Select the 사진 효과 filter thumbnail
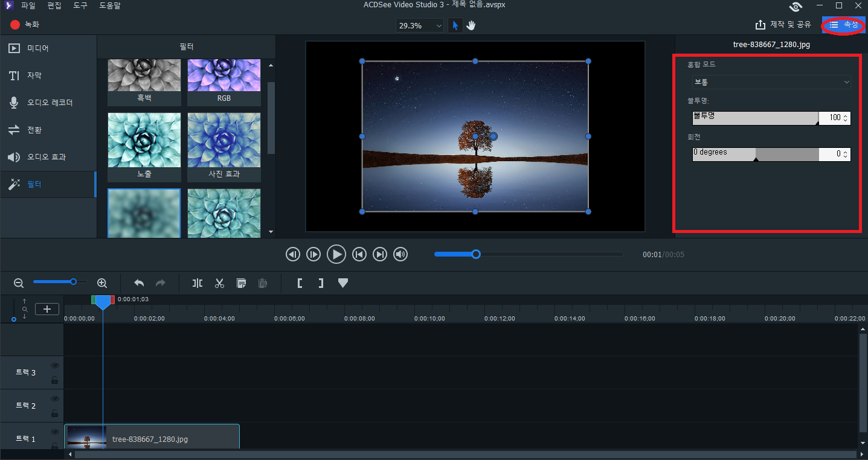This screenshot has width=868, height=460. 224,147
